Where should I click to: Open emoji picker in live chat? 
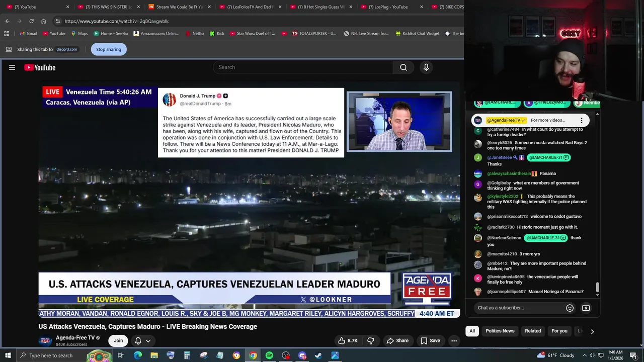click(570, 308)
